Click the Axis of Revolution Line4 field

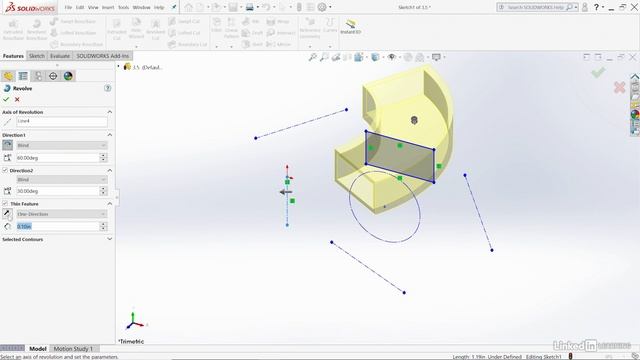click(62, 121)
